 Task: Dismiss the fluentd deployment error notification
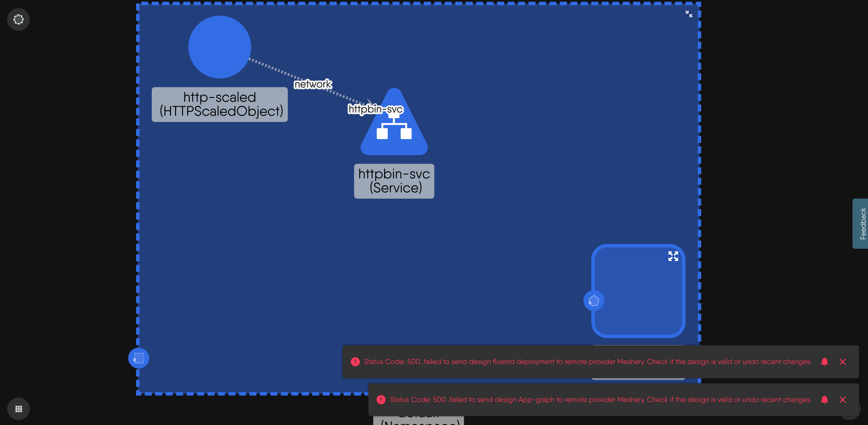[842, 362]
